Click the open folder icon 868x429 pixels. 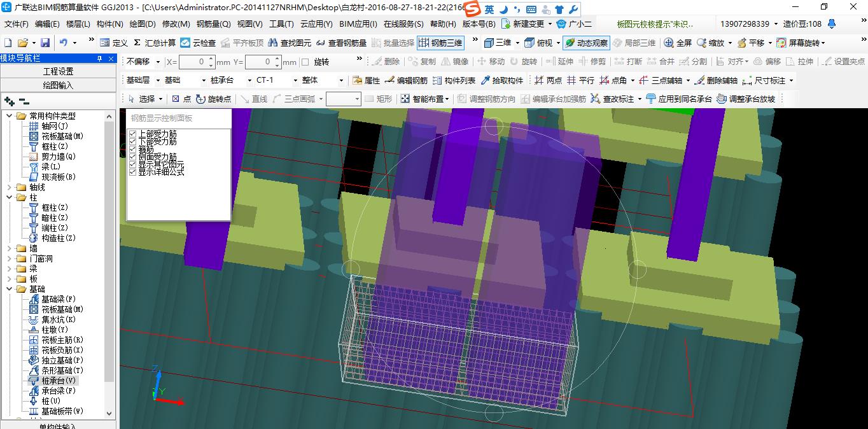[x=22, y=43]
